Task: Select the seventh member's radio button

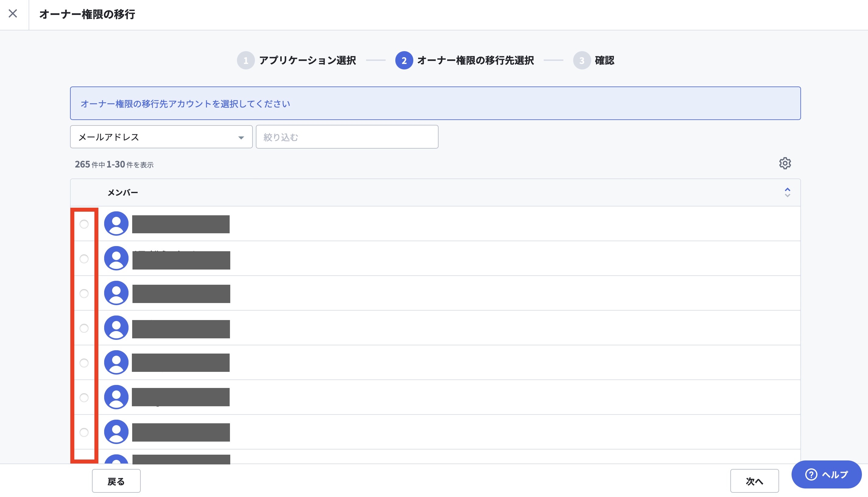Action: pos(84,432)
